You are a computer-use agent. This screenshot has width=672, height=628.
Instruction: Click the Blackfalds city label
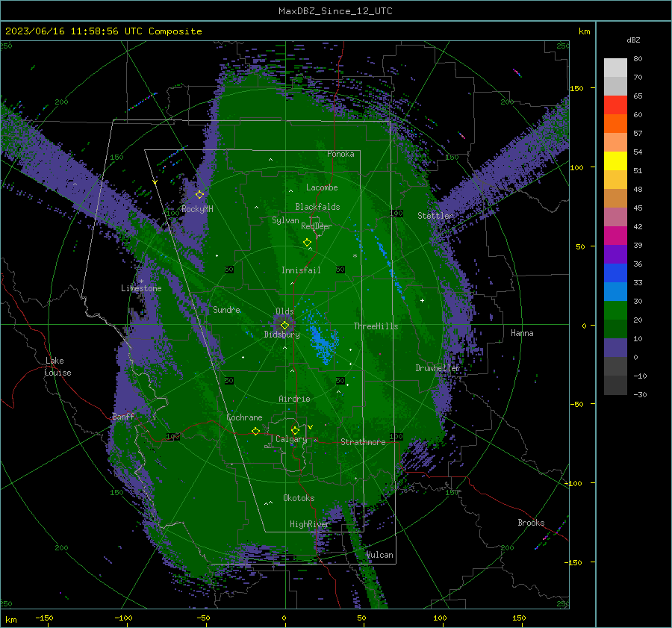click(317, 207)
